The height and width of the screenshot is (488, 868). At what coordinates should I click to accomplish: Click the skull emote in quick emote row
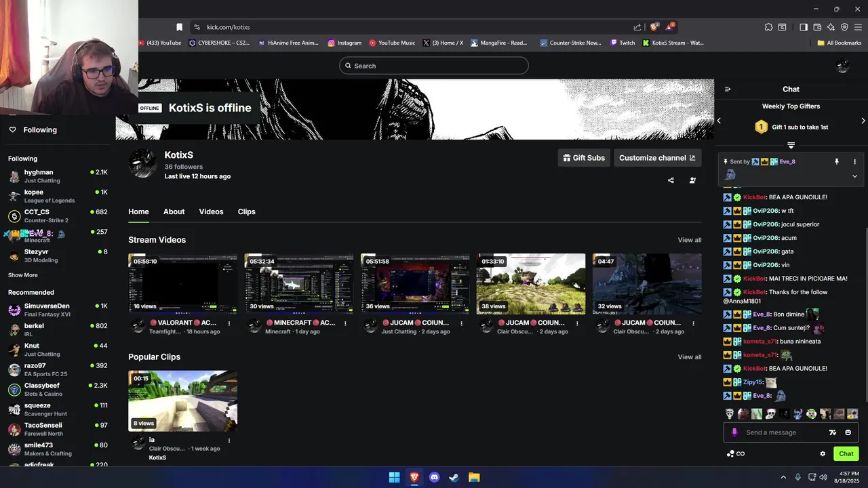[730, 413]
